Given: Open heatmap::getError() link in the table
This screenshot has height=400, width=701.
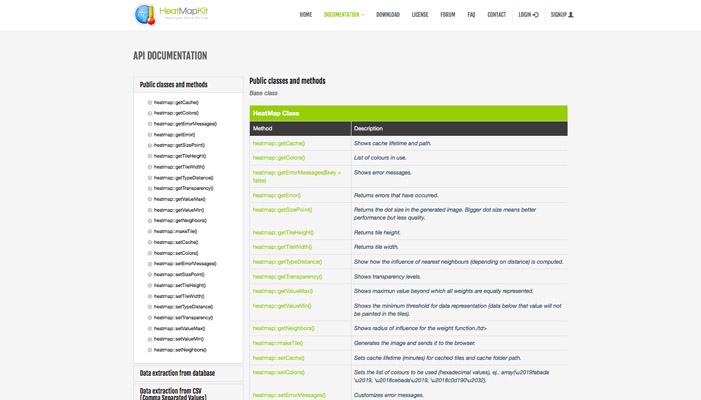Looking at the screenshot, I should (277, 195).
